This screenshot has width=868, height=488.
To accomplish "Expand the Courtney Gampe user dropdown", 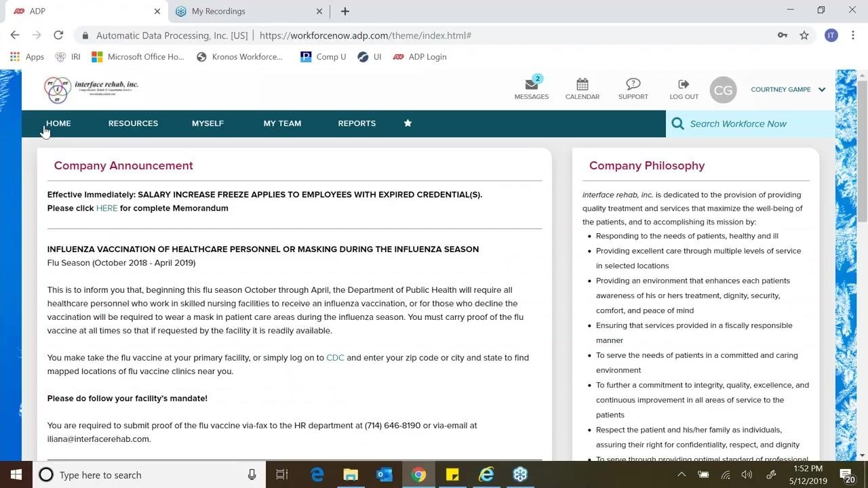I will pyautogui.click(x=822, y=89).
